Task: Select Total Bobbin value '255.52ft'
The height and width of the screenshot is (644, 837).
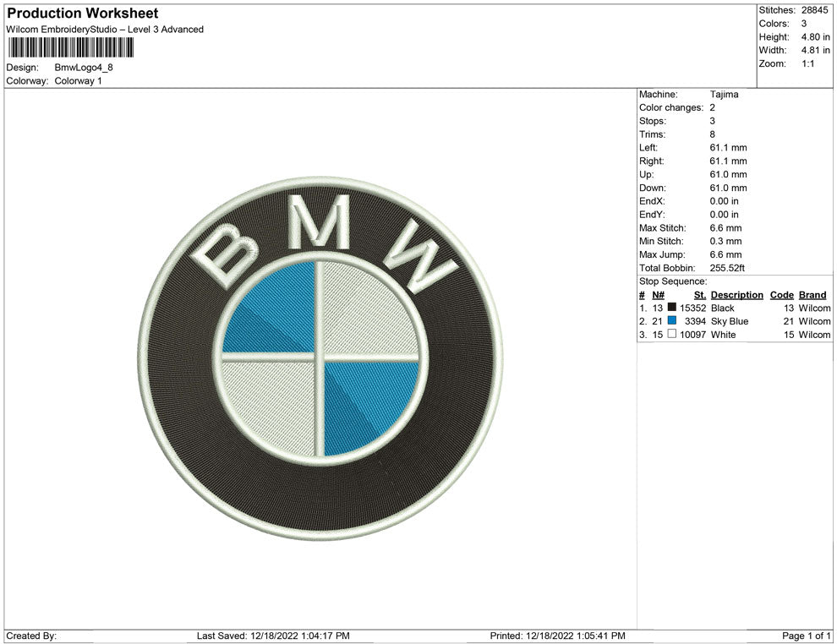Action: pyautogui.click(x=727, y=268)
